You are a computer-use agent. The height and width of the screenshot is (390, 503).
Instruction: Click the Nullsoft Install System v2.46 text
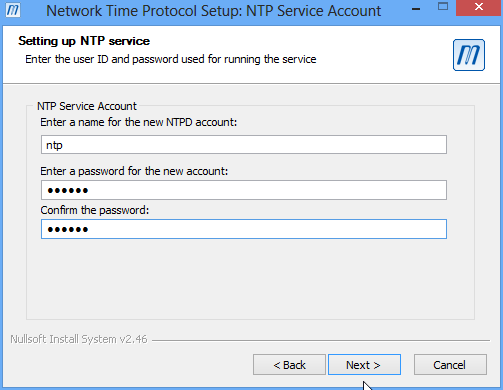pyautogui.click(x=79, y=339)
